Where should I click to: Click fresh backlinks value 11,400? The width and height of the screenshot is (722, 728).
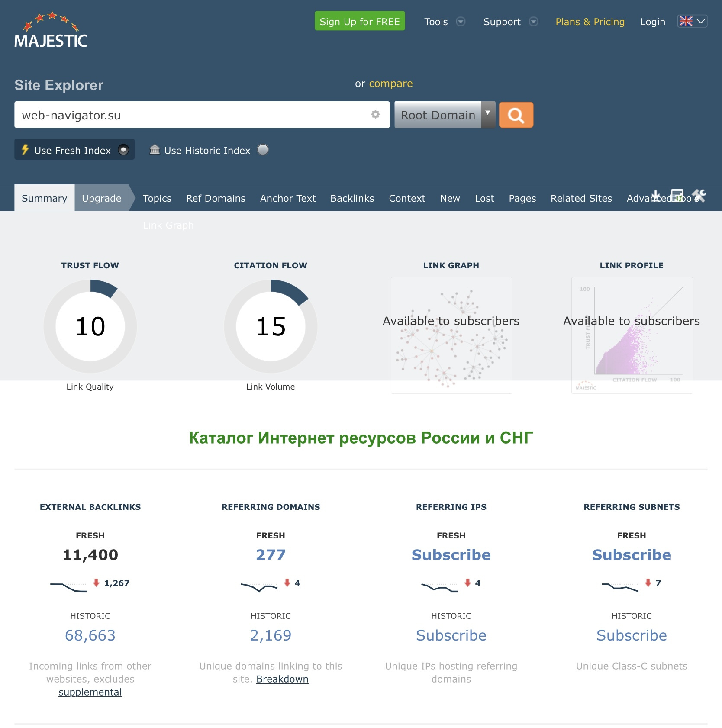(x=90, y=554)
